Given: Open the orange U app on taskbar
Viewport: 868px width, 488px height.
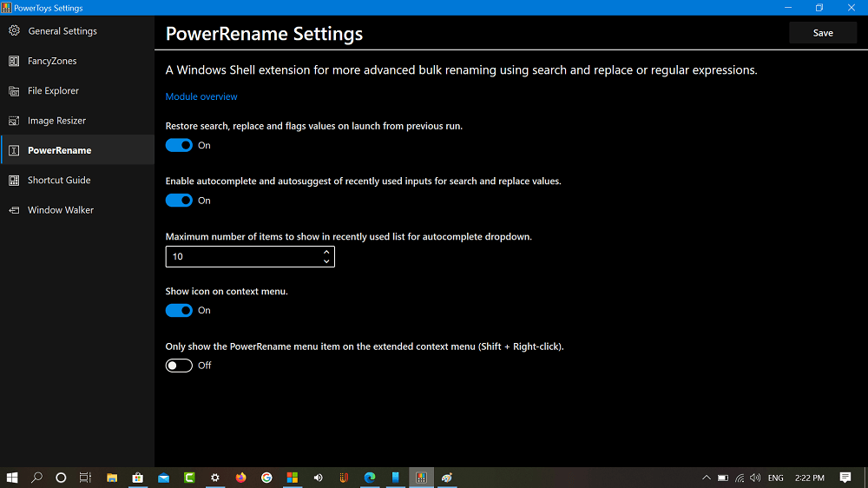Looking at the screenshot, I should point(344,478).
